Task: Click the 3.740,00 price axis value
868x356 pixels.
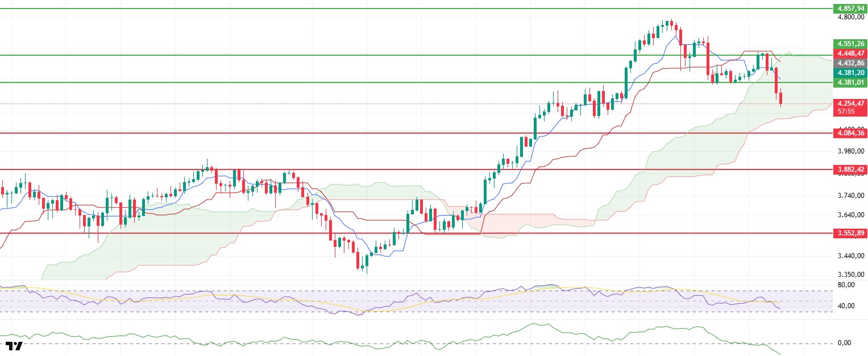Action: pyautogui.click(x=851, y=196)
